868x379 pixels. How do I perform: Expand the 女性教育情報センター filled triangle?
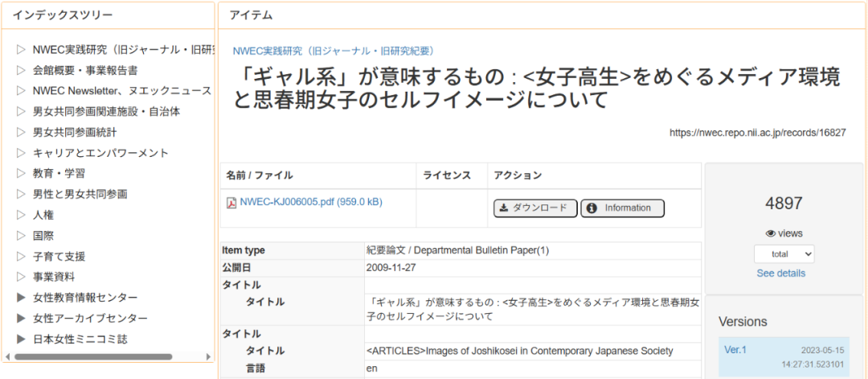pos(22,298)
